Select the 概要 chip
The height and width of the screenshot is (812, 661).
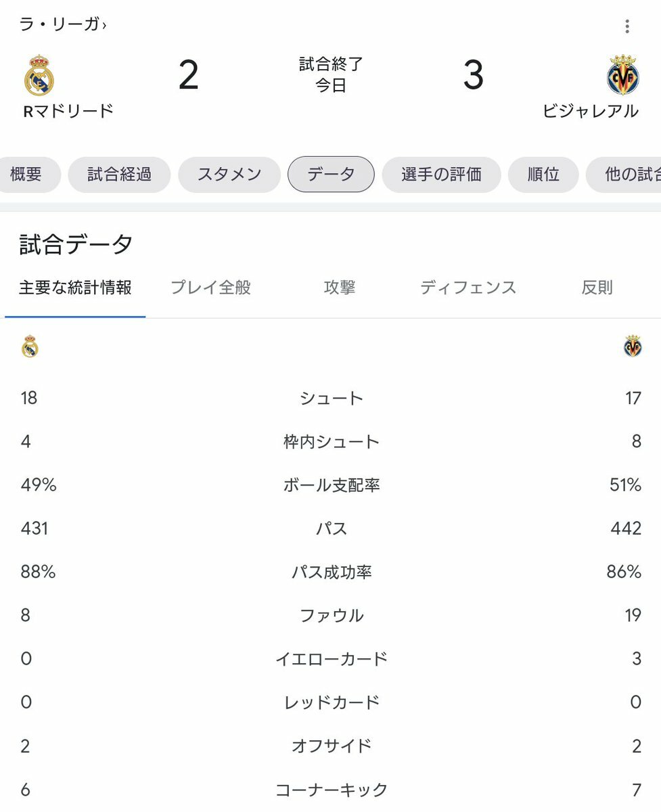[26, 175]
